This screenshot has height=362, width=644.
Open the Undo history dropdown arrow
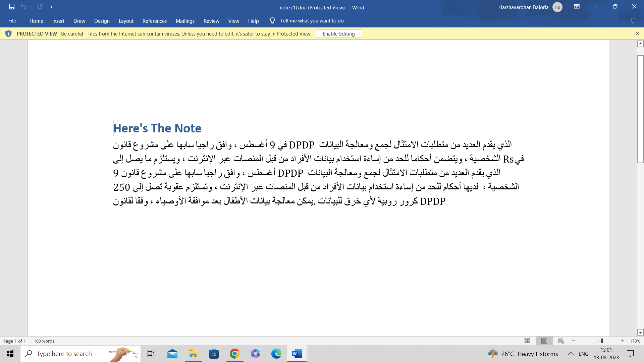pos(31,7)
